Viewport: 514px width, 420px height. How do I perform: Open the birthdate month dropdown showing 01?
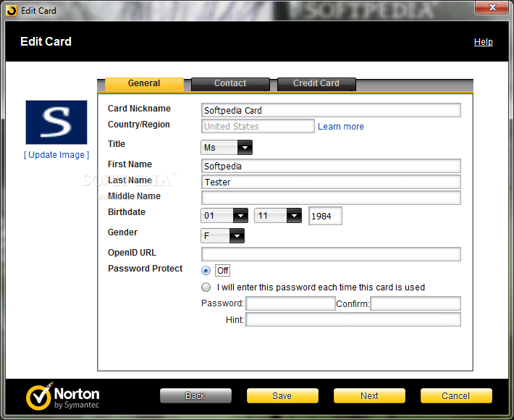coord(224,216)
